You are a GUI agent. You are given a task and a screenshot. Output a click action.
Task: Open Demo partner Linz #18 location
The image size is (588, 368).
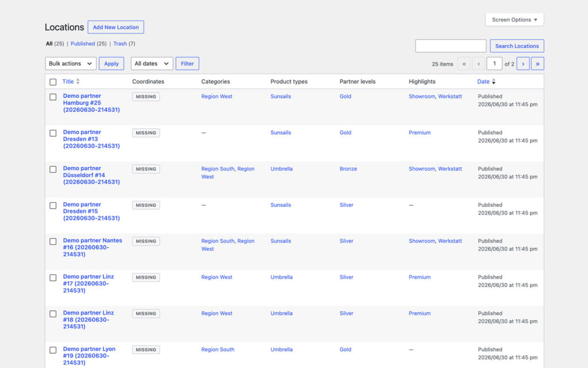[x=88, y=320]
